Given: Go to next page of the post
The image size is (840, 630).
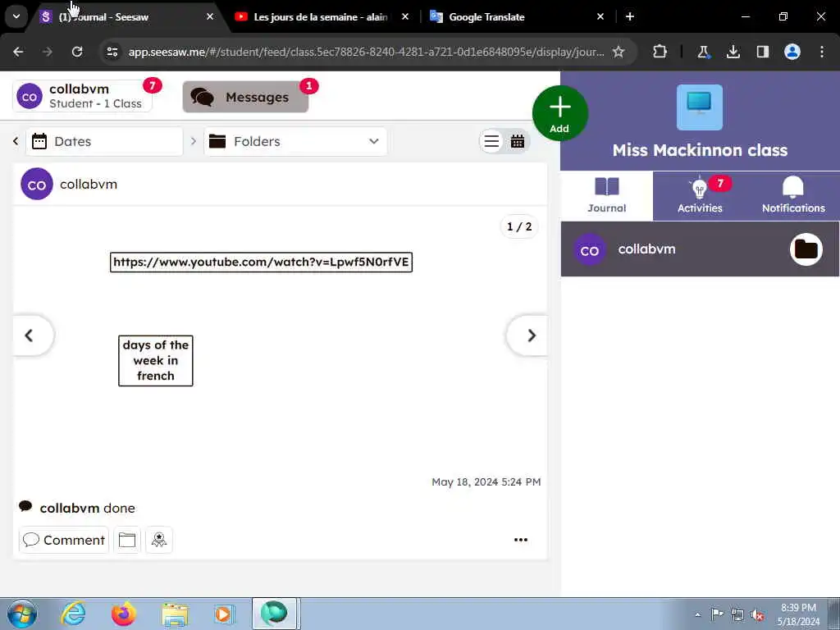Looking at the screenshot, I should (x=527, y=336).
